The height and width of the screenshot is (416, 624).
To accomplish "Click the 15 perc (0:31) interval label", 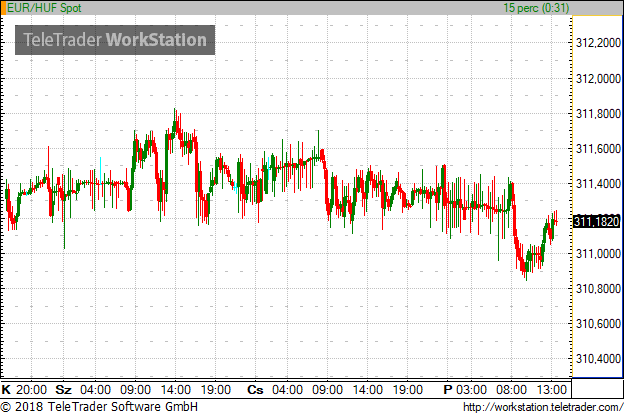I will point(536,8).
